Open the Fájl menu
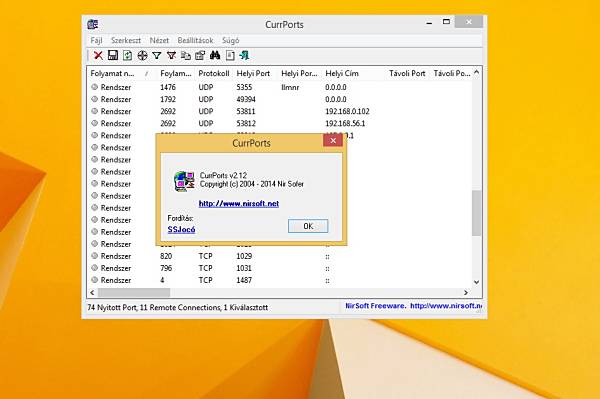 [96, 41]
